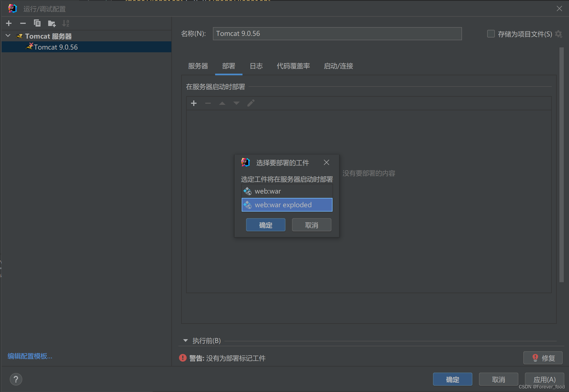Open 编辑配置模板 link
Screen dimensions: 569x392
[x=30, y=356]
